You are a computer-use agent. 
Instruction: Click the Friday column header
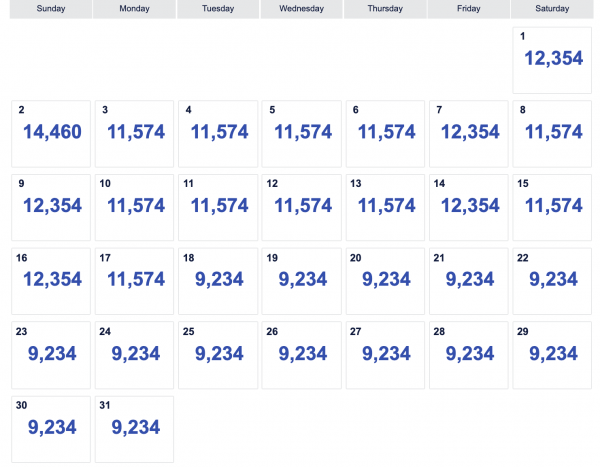pyautogui.click(x=468, y=9)
